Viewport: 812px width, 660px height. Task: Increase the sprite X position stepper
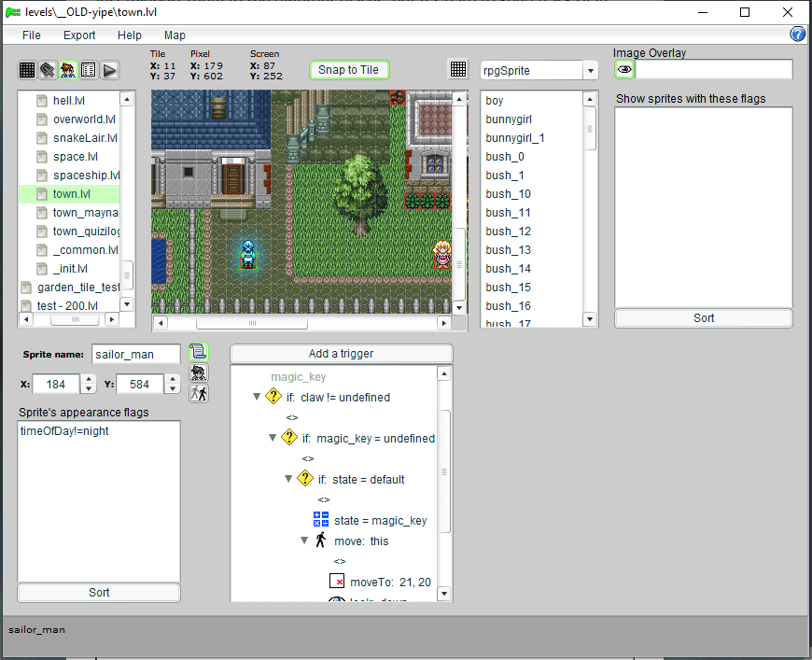point(89,379)
